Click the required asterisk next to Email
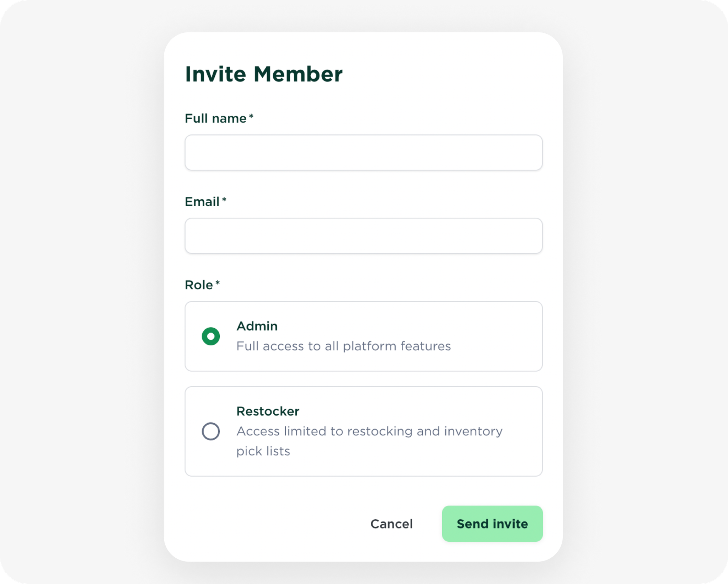The image size is (728, 584). click(224, 200)
